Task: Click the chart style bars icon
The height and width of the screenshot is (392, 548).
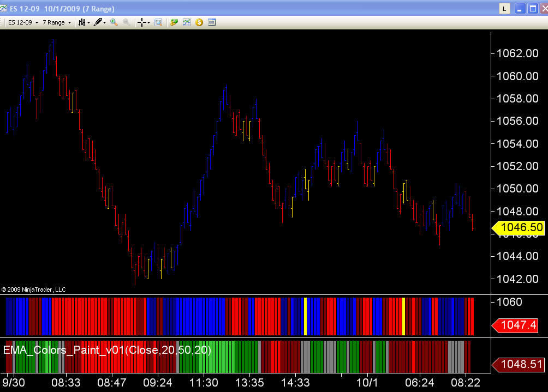Action: pos(82,22)
